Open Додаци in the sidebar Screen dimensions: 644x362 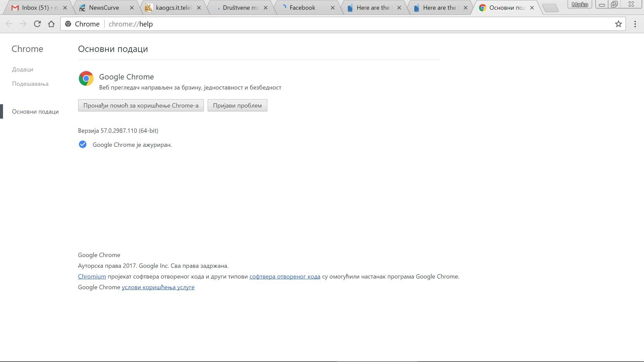click(22, 69)
